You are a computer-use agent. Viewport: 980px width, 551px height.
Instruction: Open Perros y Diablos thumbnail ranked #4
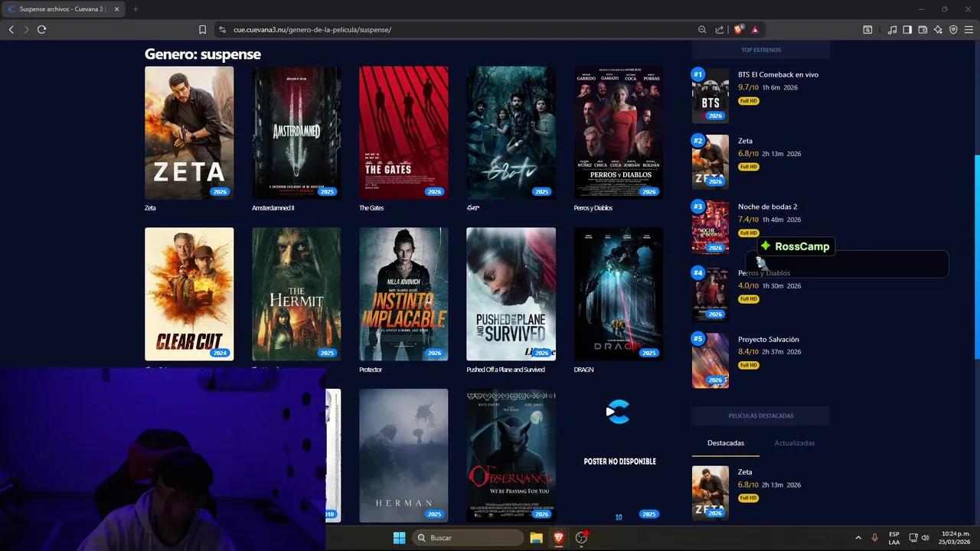coord(710,294)
